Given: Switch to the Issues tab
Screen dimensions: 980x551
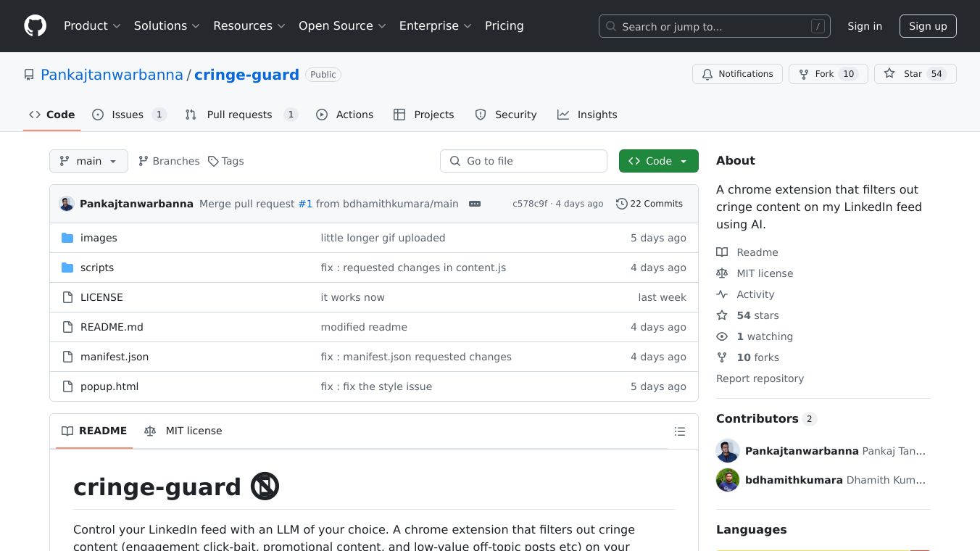Looking at the screenshot, I should 128,115.
